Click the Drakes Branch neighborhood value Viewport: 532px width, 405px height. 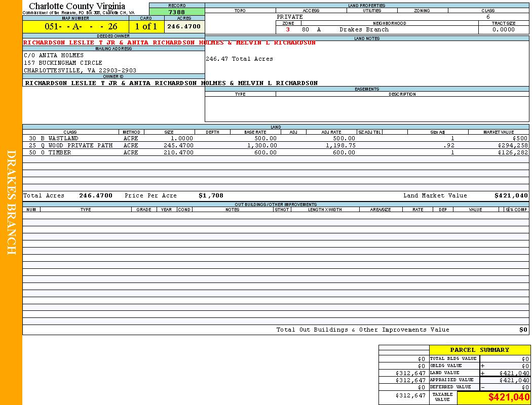pyautogui.click(x=364, y=30)
